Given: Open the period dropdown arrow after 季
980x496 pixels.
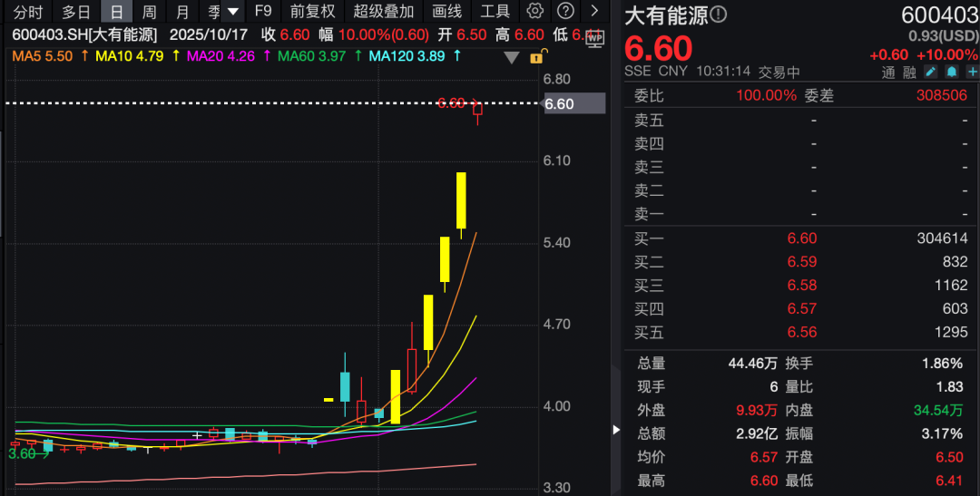Looking at the screenshot, I should point(233,12).
